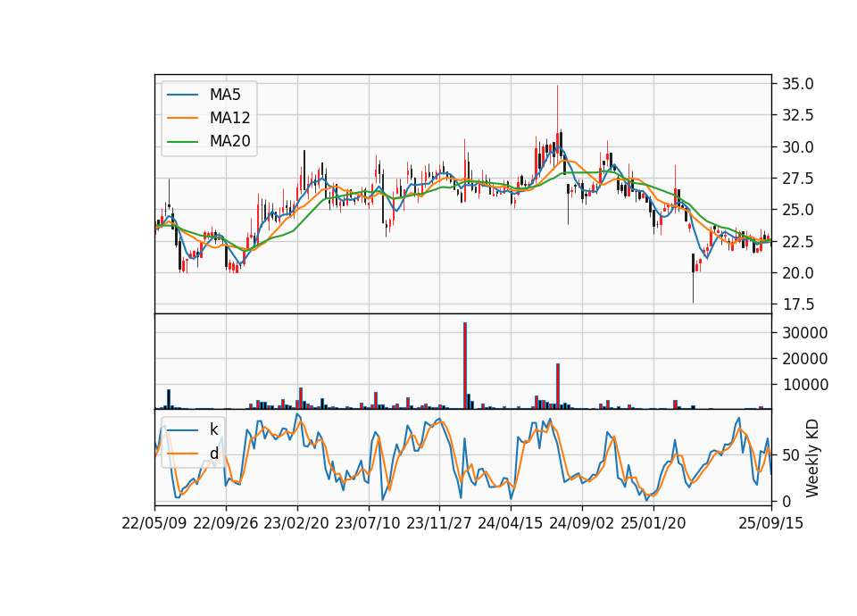857x616 pixels.
Task: Select the d legend label
Action: click(213, 454)
